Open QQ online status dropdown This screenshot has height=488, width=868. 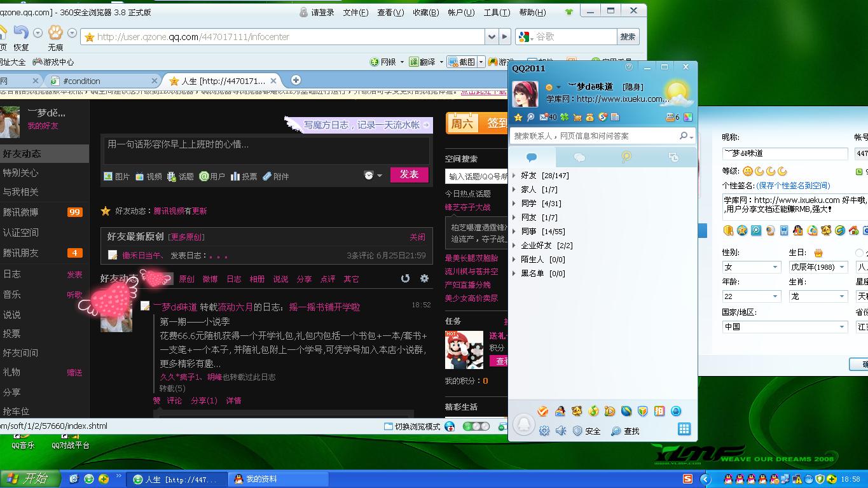point(553,87)
